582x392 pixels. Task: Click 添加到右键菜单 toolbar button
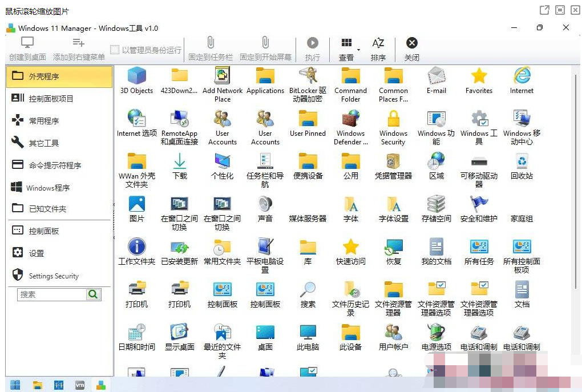tap(79, 49)
